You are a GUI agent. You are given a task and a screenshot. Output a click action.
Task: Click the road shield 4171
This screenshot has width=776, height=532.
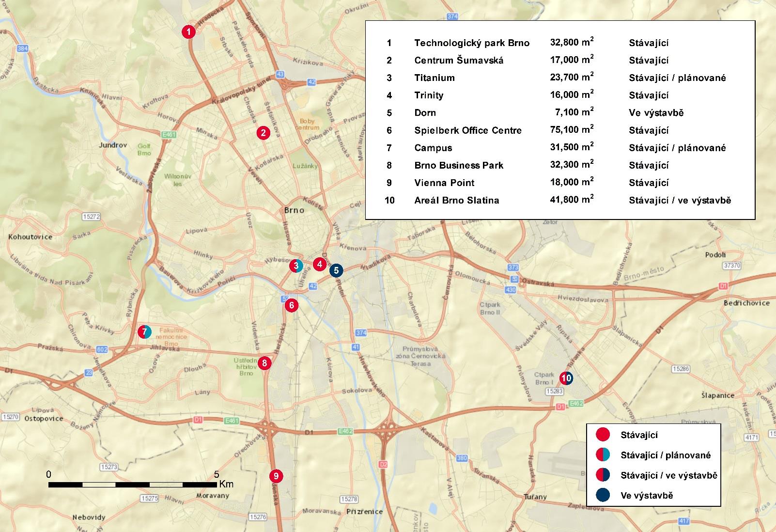(752, 437)
